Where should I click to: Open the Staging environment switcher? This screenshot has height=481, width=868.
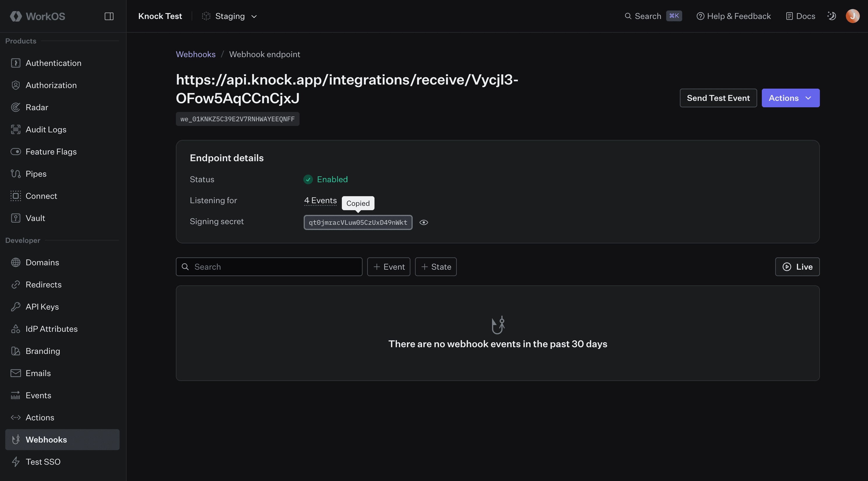tap(230, 16)
